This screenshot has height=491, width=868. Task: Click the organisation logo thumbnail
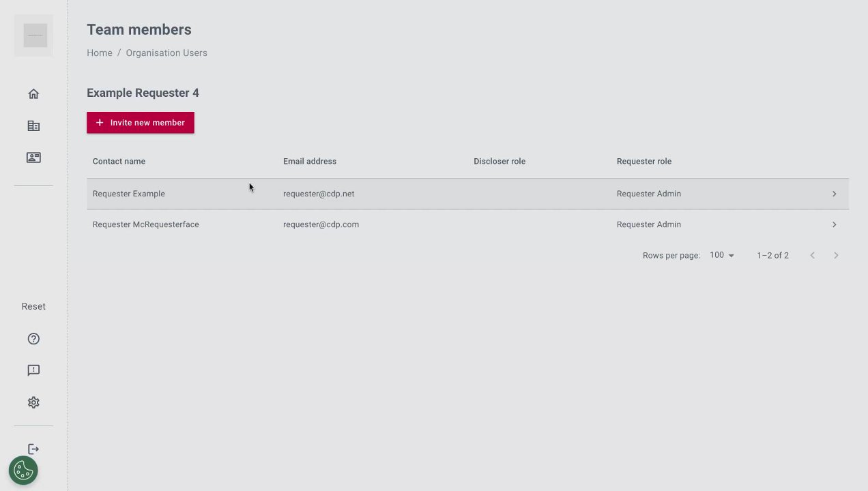(35, 35)
